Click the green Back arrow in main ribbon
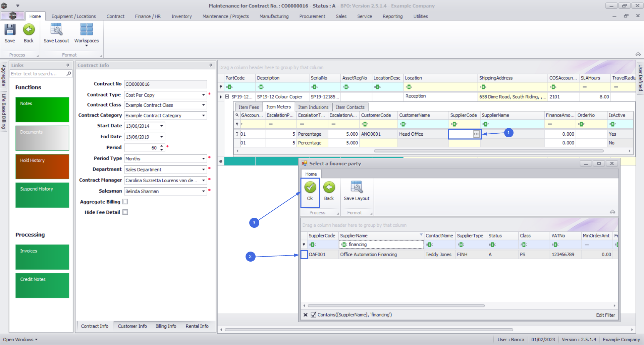The image size is (644, 345). (x=29, y=30)
